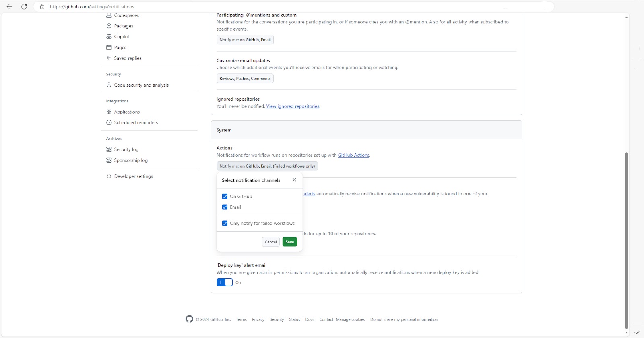Open Security footer link
Screen dimensions: 644x338
click(277, 319)
